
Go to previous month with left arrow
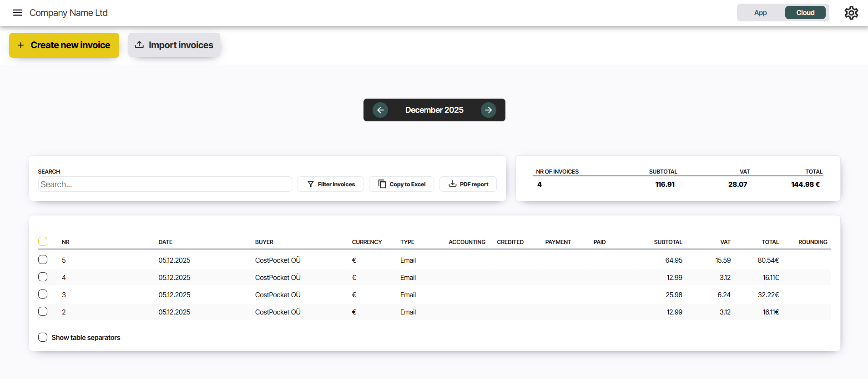pyautogui.click(x=380, y=110)
